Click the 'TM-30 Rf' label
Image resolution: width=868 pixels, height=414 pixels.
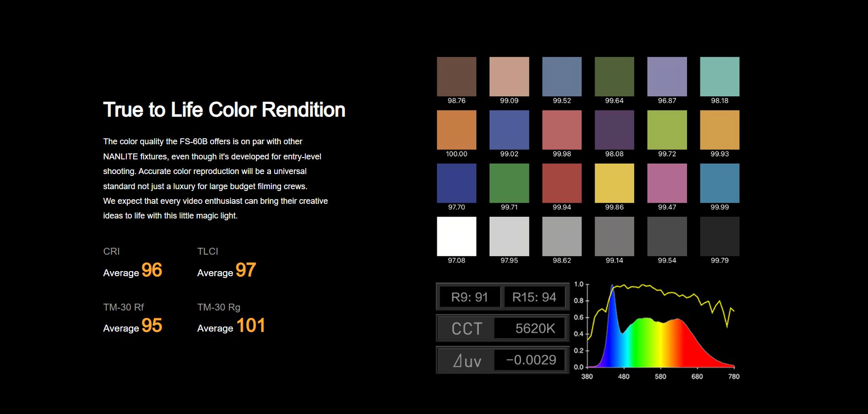[x=124, y=307]
